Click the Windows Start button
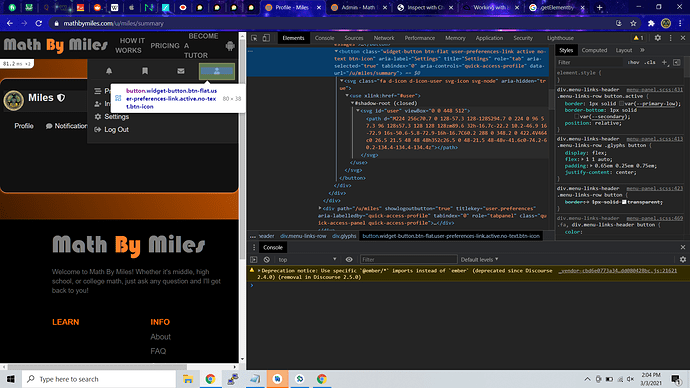Image resolution: width=690 pixels, height=388 pixels. 11,379
